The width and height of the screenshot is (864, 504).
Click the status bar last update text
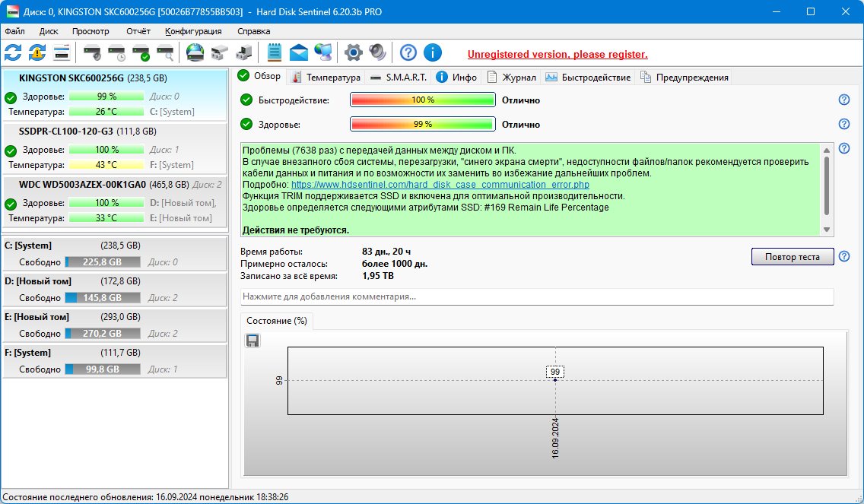point(145,497)
